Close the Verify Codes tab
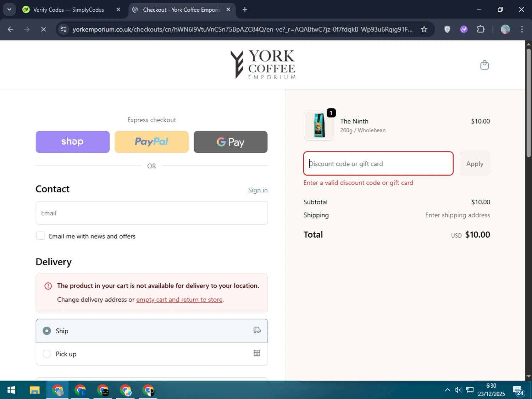The width and height of the screenshot is (532, 399). [x=118, y=10]
